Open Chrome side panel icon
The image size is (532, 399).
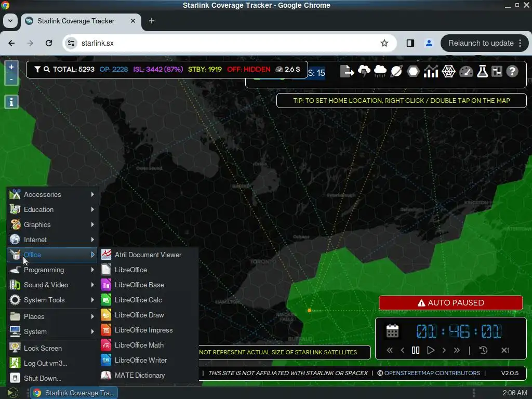pyautogui.click(x=410, y=43)
